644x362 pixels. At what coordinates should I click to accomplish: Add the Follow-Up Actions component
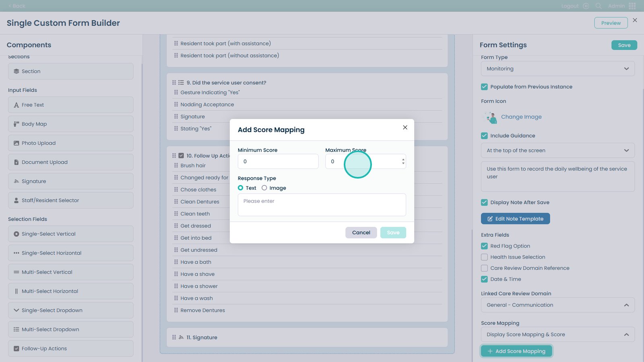(x=70, y=348)
